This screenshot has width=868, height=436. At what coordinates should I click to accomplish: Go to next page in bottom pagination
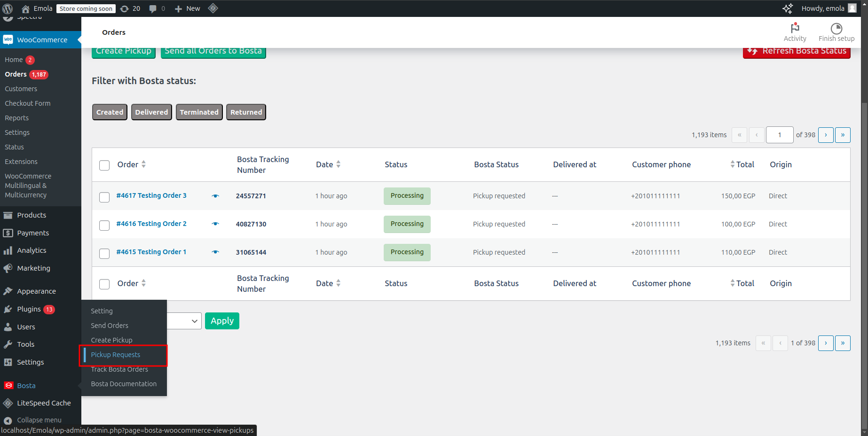(826, 343)
